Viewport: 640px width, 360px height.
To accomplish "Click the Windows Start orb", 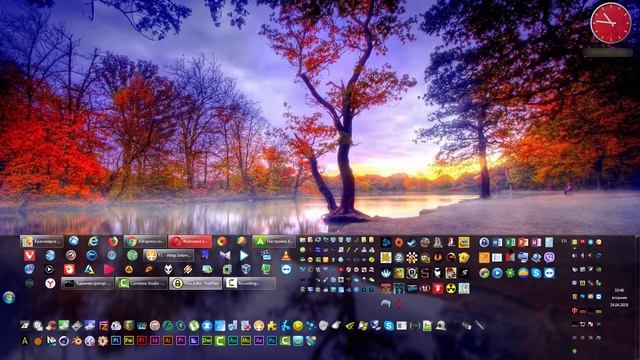I will 9,297.
